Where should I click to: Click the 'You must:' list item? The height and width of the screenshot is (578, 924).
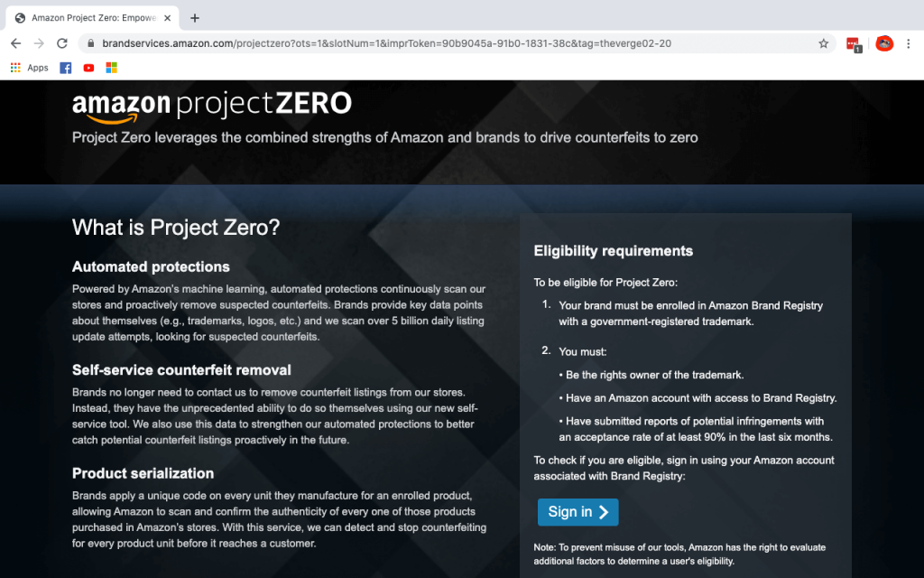pyautogui.click(x=582, y=351)
